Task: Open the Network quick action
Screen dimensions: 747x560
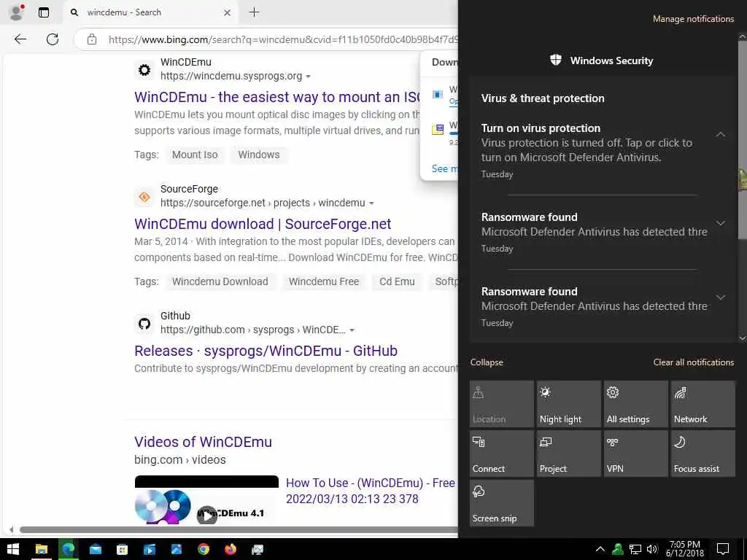Action: [x=703, y=404]
